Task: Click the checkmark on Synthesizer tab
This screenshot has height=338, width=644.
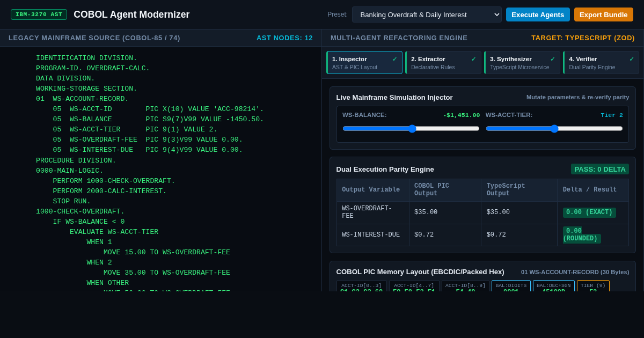Action: coord(553,59)
